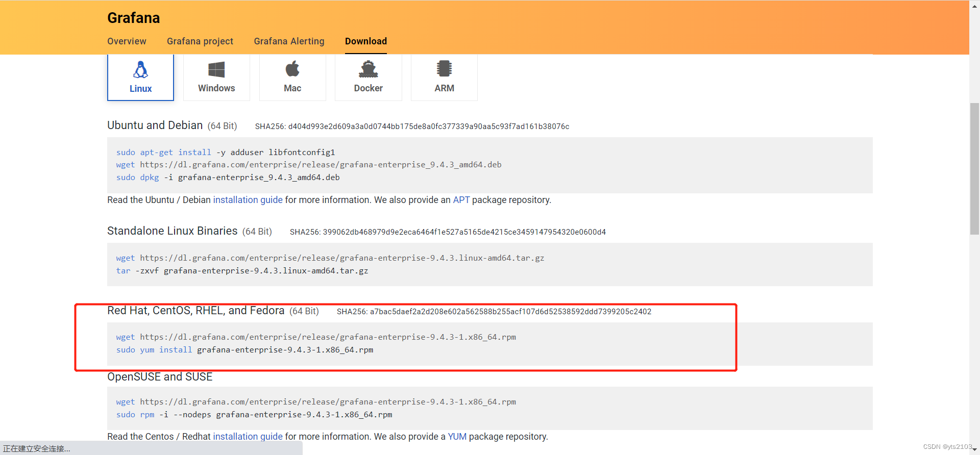Choose the Windows logo icon
980x455 pixels.
216,69
